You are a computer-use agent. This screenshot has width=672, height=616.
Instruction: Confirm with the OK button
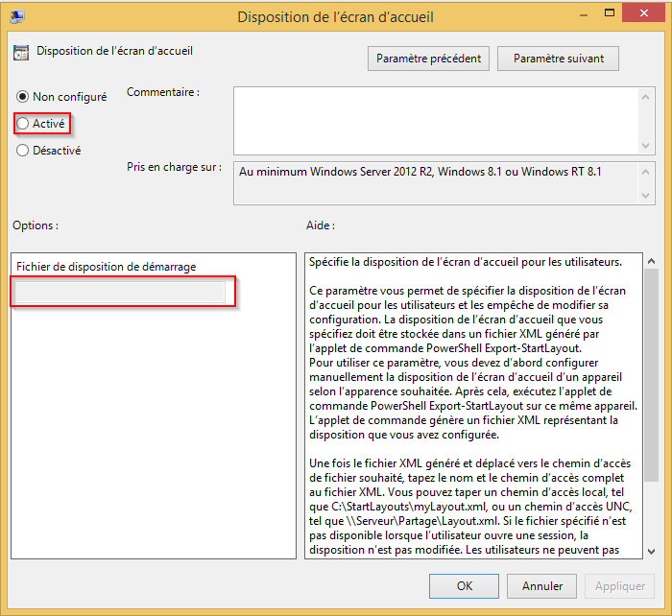[465, 585]
